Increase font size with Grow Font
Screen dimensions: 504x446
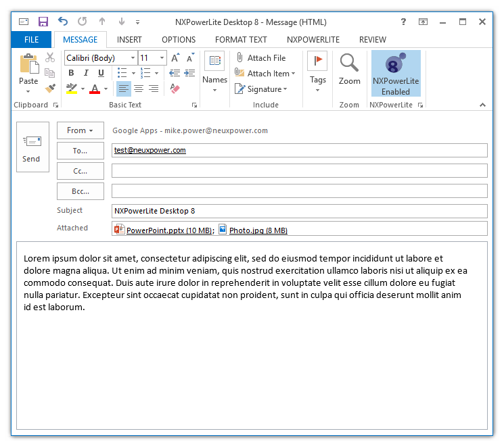pos(175,58)
